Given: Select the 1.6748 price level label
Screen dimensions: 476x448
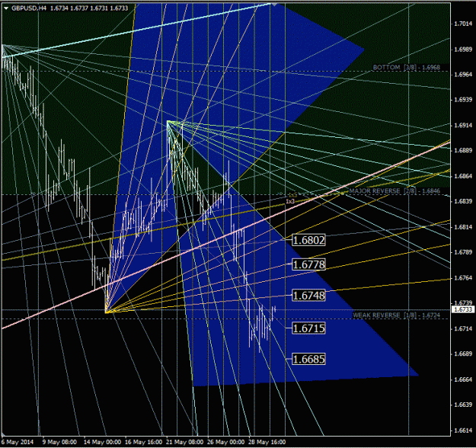Looking at the screenshot, I should (x=308, y=295).
